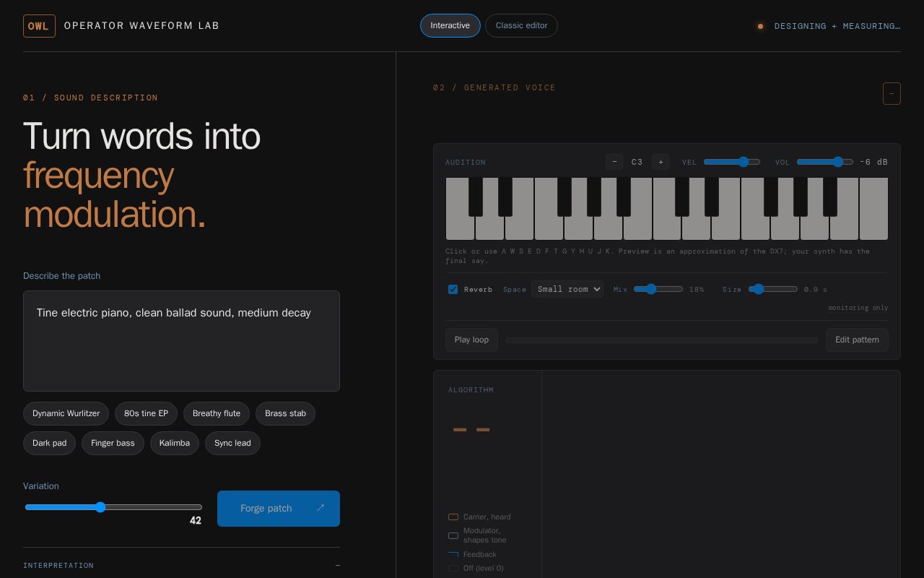Open the Space dropdown showing Small room

(567, 289)
